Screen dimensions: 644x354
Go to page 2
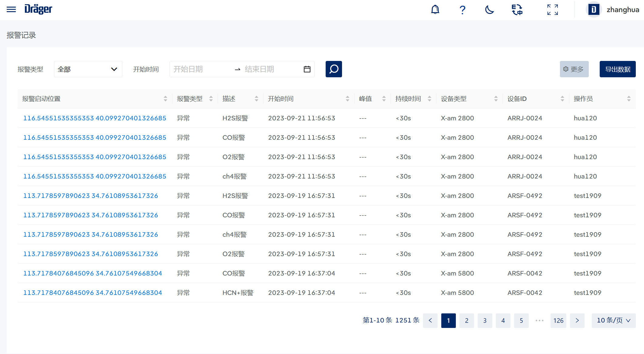coord(466,320)
